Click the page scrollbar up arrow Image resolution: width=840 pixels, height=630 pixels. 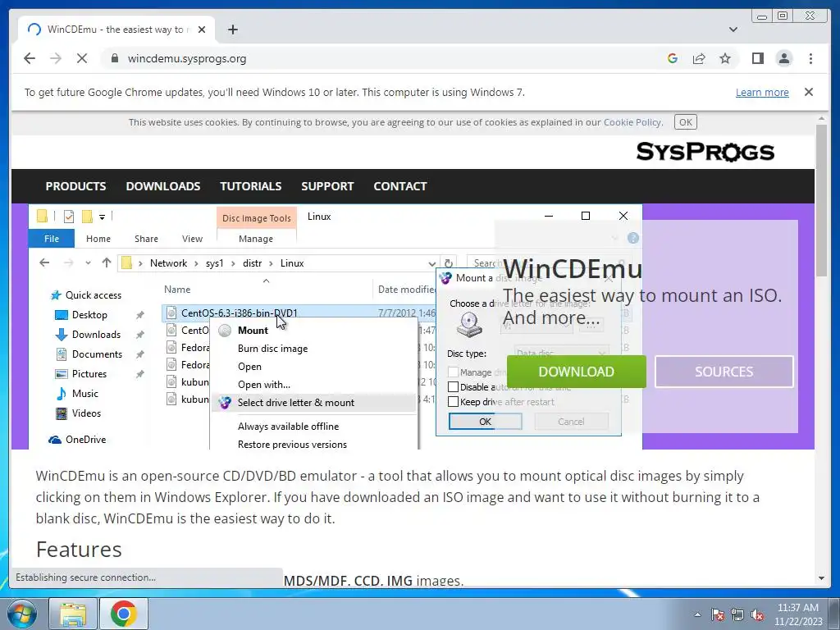pos(821,118)
